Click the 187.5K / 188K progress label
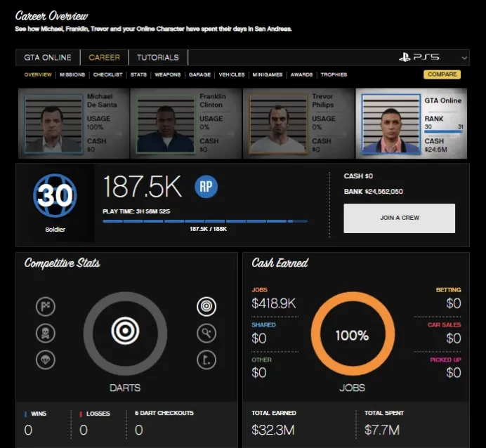The width and height of the screenshot is (486, 448). (x=208, y=230)
